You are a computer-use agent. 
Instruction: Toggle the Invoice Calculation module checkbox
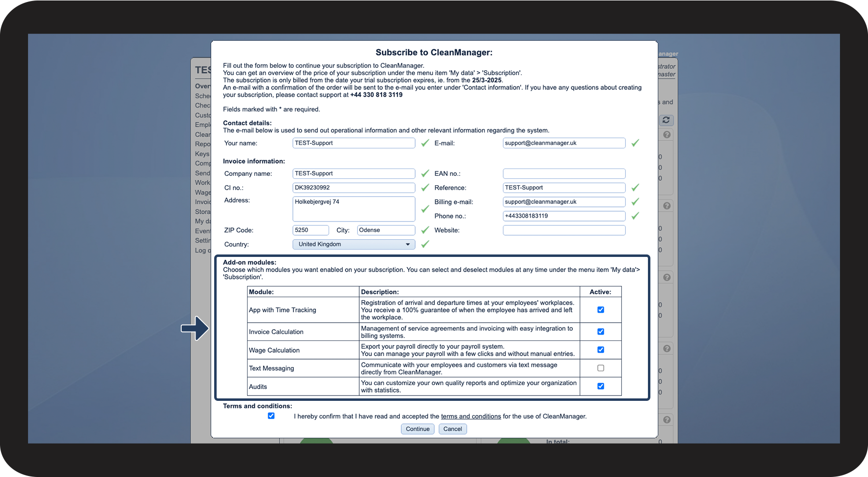point(601,332)
